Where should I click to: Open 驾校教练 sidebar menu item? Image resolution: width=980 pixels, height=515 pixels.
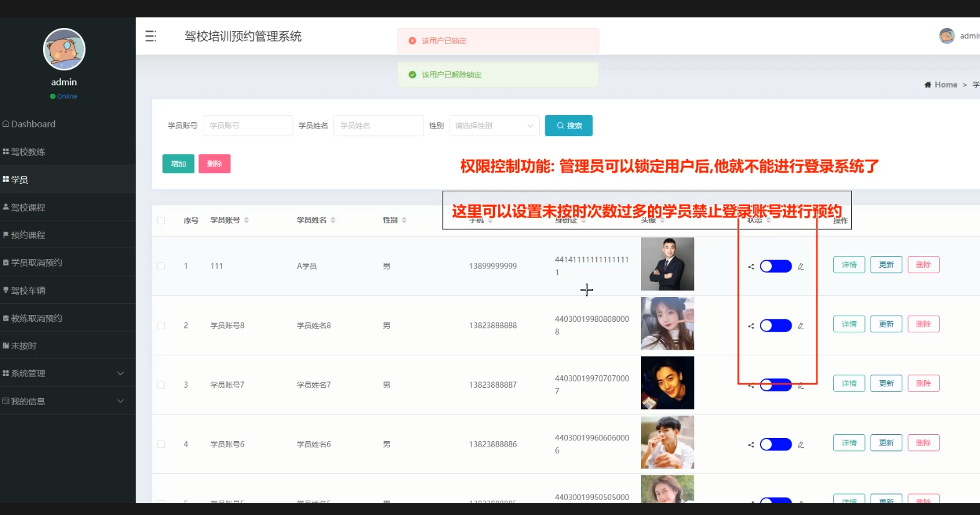(68, 152)
